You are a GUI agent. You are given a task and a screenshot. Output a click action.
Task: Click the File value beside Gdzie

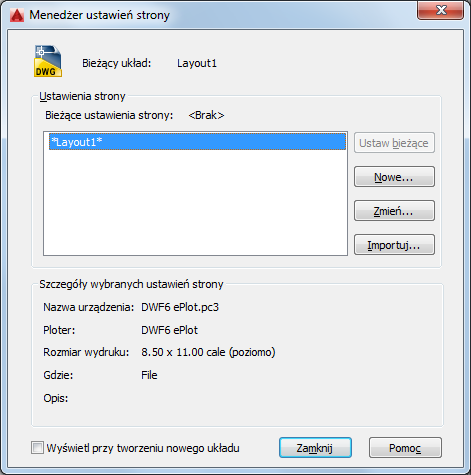pyautogui.click(x=149, y=375)
